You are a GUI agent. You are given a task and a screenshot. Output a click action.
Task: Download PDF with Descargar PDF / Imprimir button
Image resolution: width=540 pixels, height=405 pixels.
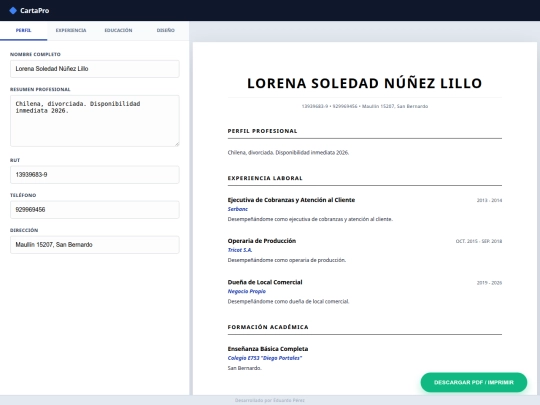(x=474, y=382)
